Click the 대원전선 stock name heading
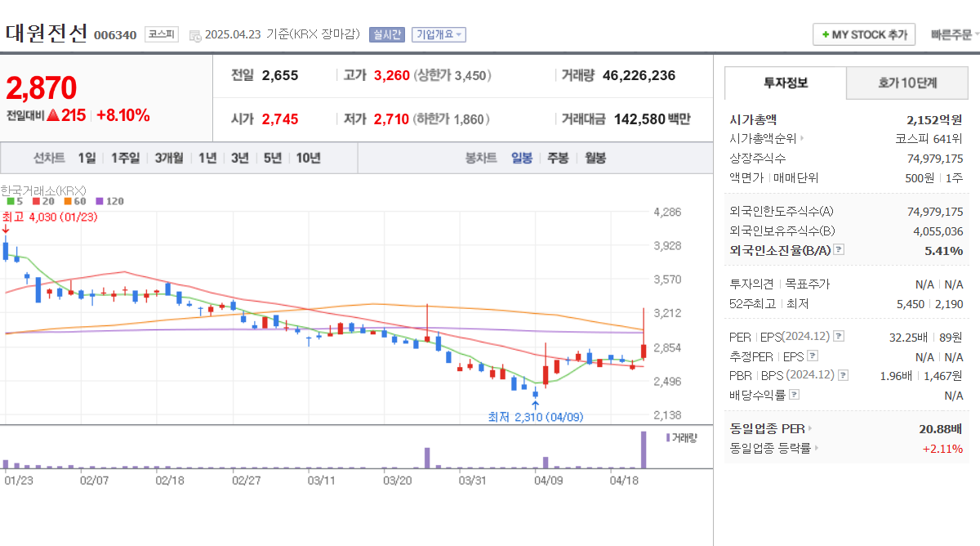Image resolution: width=980 pixels, height=546 pixels. 47,33
